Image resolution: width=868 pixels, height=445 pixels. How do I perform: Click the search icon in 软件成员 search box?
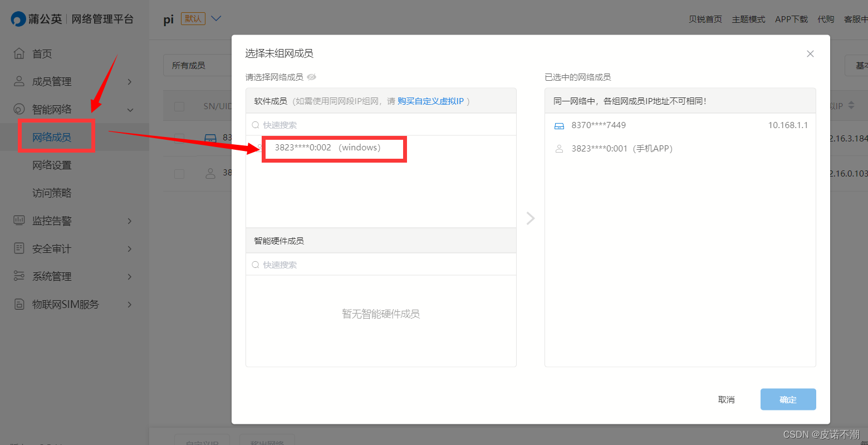[x=256, y=125]
